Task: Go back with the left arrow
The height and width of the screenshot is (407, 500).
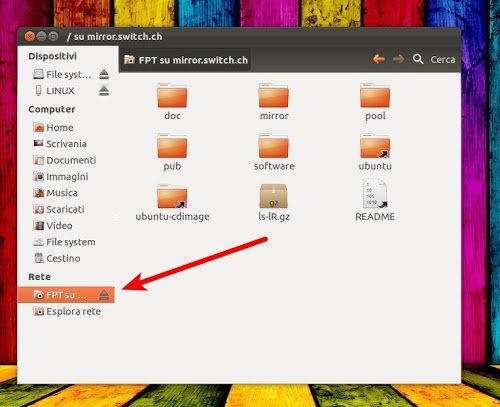Action: click(x=379, y=59)
